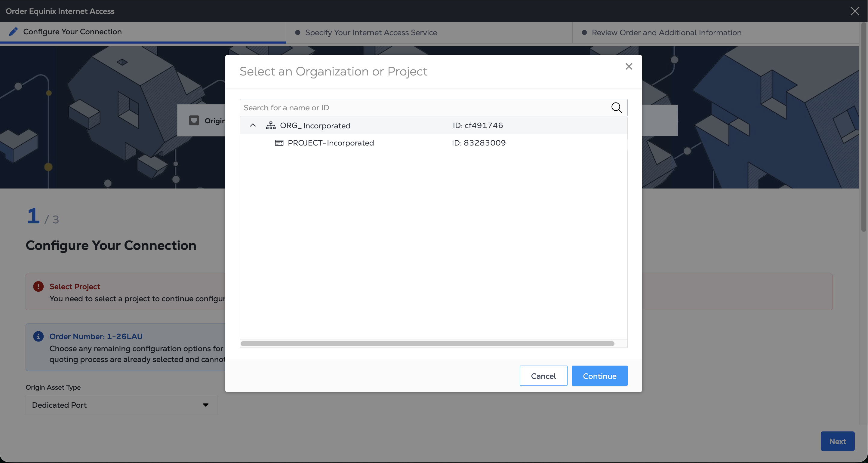Open the Origin Asset Type dropdown
868x463 pixels.
[121, 405]
